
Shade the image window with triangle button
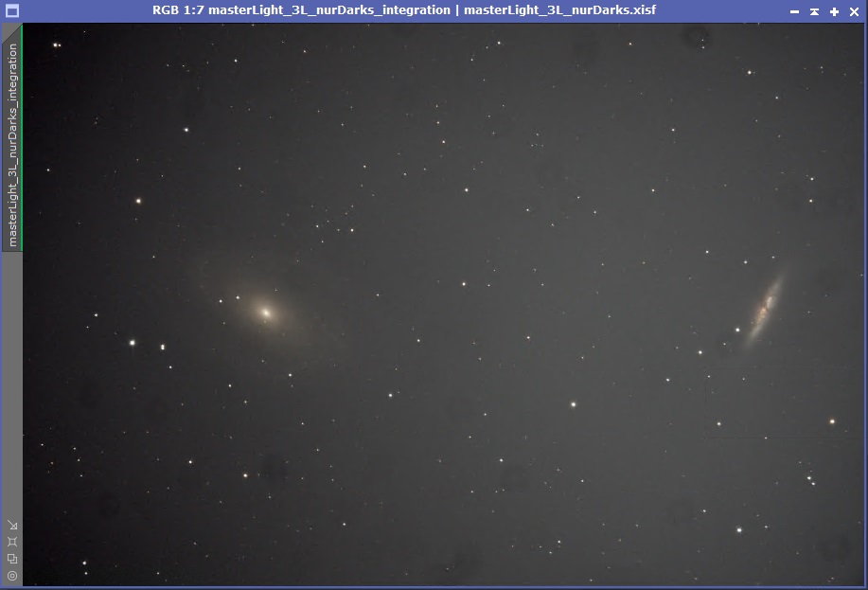point(814,11)
